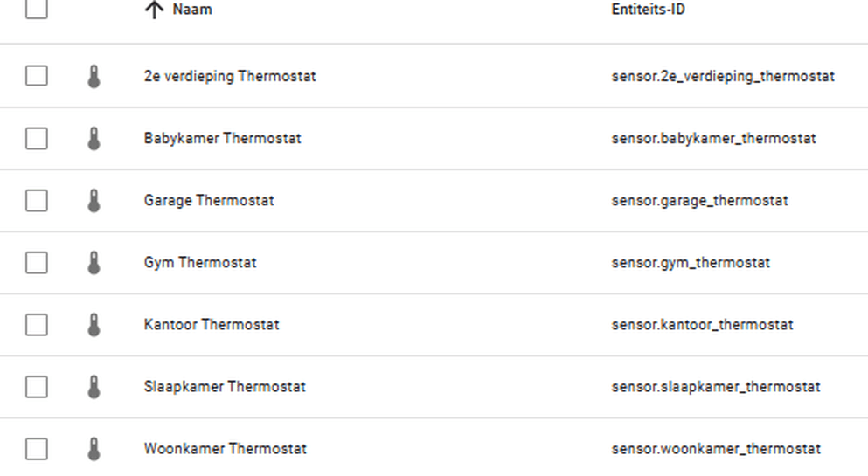
Task: Select the Woonkamer Thermostat checkbox
Action: tap(36, 449)
